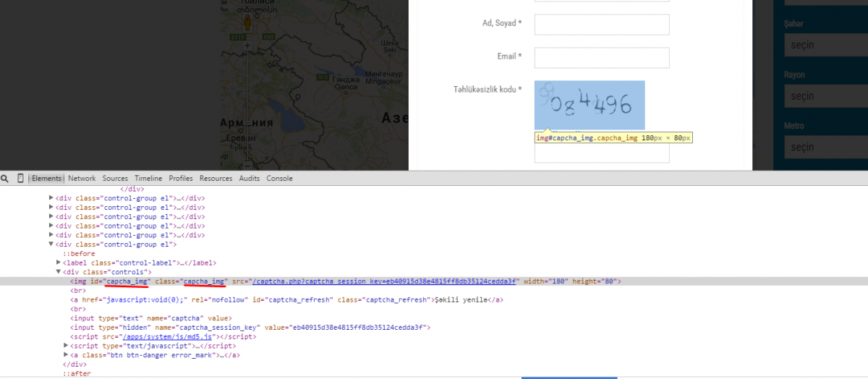Image resolution: width=868 pixels, height=379 pixels.
Task: Select the highlighted img capcha_img row
Action: pyautogui.click(x=434, y=281)
